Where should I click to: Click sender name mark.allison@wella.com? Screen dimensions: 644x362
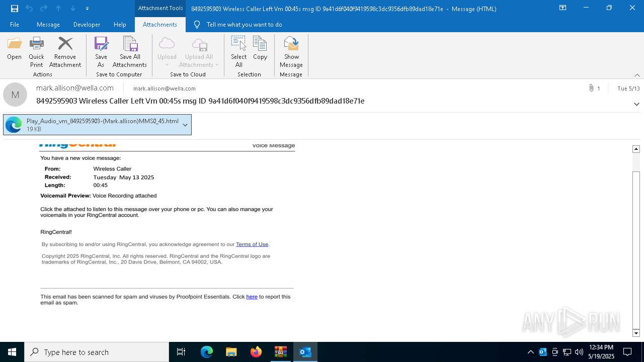tap(75, 87)
